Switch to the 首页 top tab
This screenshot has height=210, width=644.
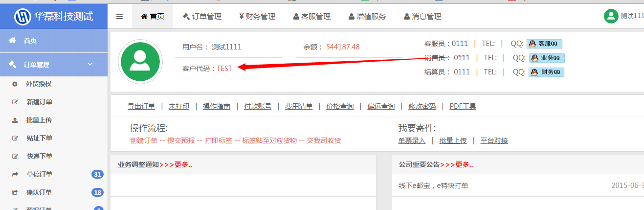[153, 16]
